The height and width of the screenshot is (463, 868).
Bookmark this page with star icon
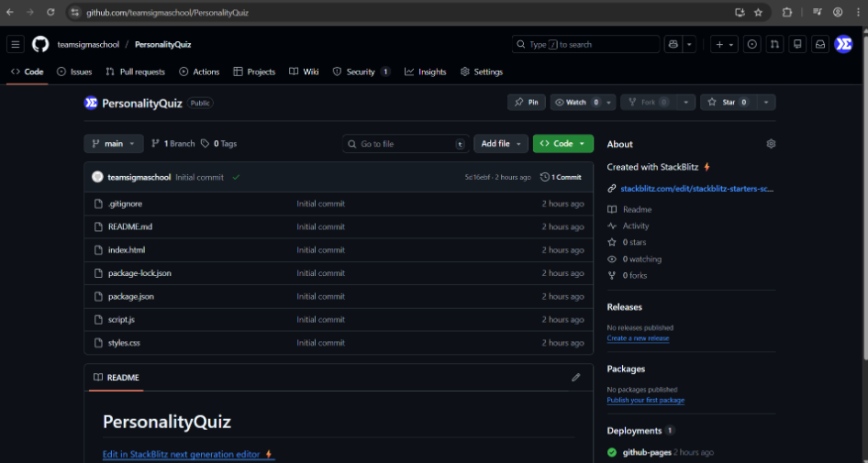click(x=759, y=12)
